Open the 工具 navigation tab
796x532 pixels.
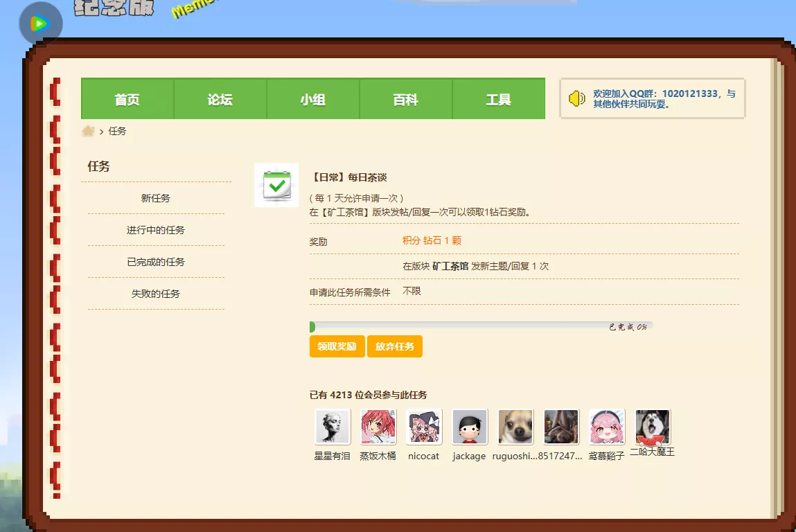click(499, 100)
